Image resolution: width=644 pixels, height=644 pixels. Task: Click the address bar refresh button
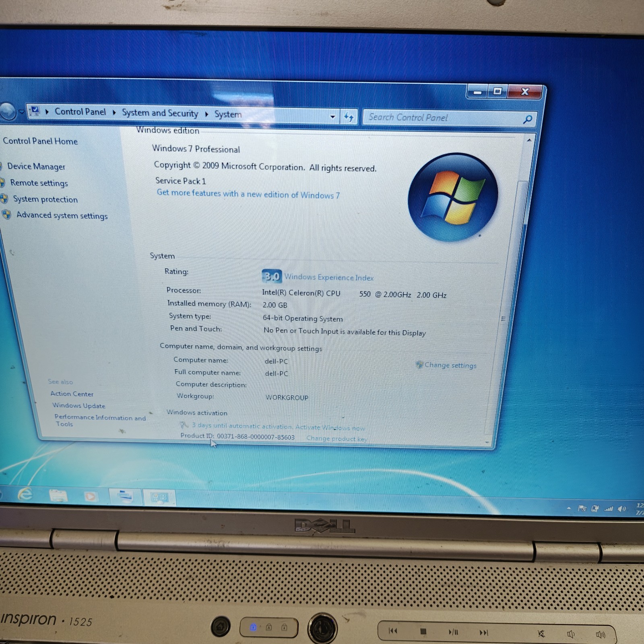click(x=349, y=117)
